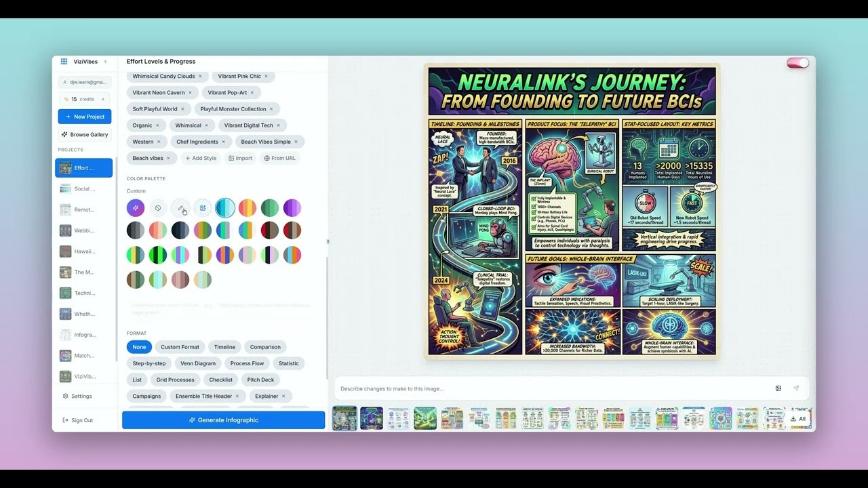Image resolution: width=868 pixels, height=488 pixels.
Task: Select the Western style chip
Action: pyautogui.click(x=146, y=142)
